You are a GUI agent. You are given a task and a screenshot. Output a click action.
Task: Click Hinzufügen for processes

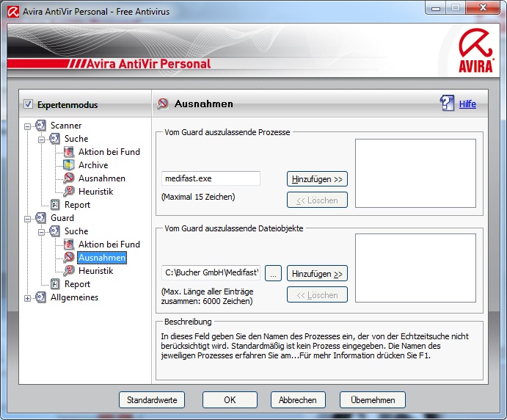317,179
